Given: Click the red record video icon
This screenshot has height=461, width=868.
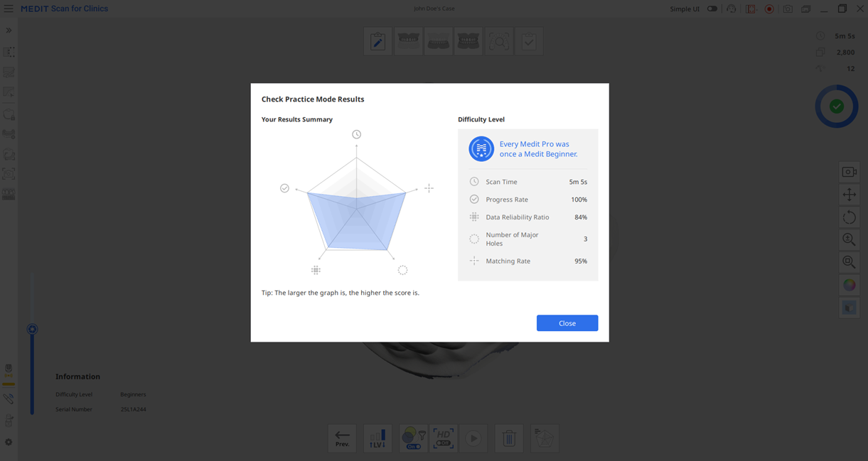Looking at the screenshot, I should point(769,9).
